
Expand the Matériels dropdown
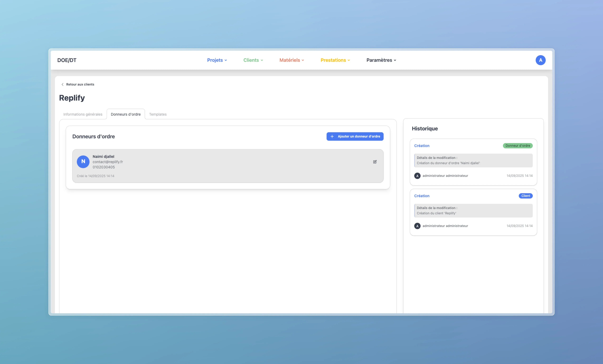click(x=291, y=60)
